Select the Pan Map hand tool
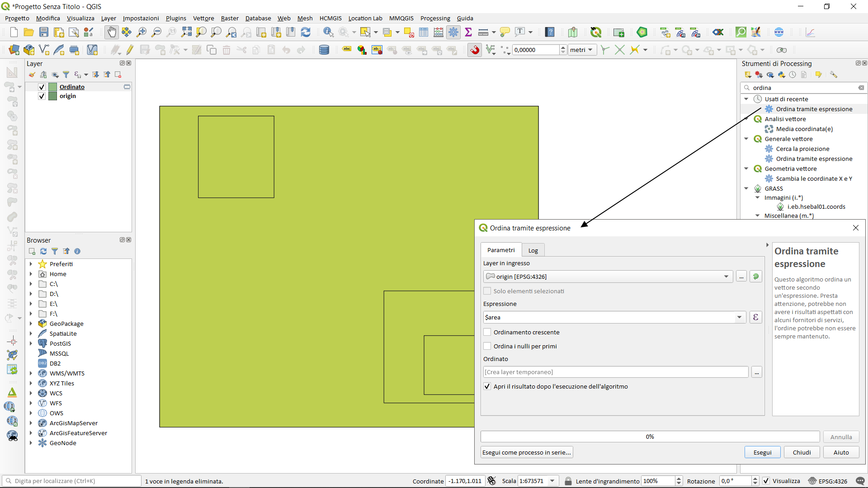This screenshot has height=488, width=868. [111, 32]
